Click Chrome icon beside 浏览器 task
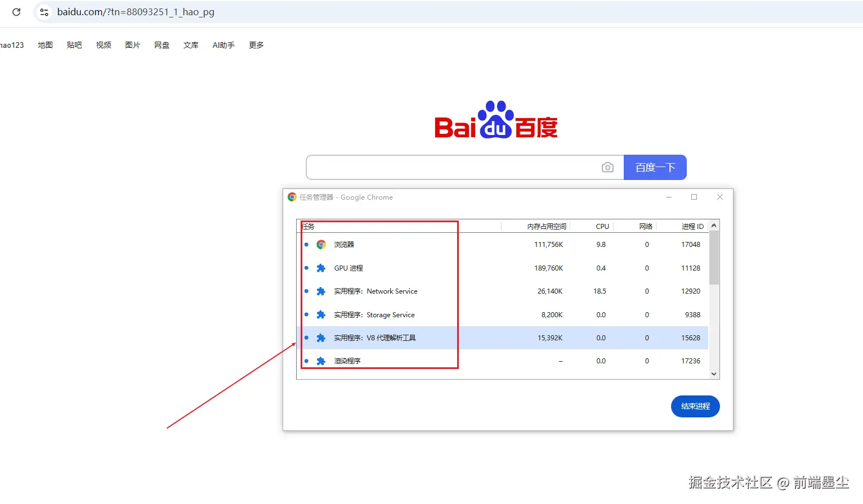 321,245
